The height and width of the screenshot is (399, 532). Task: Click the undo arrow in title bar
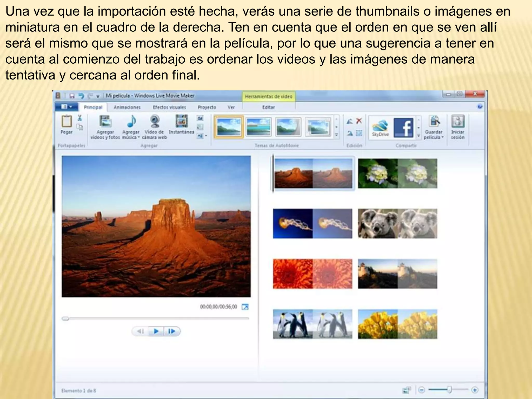81,96
